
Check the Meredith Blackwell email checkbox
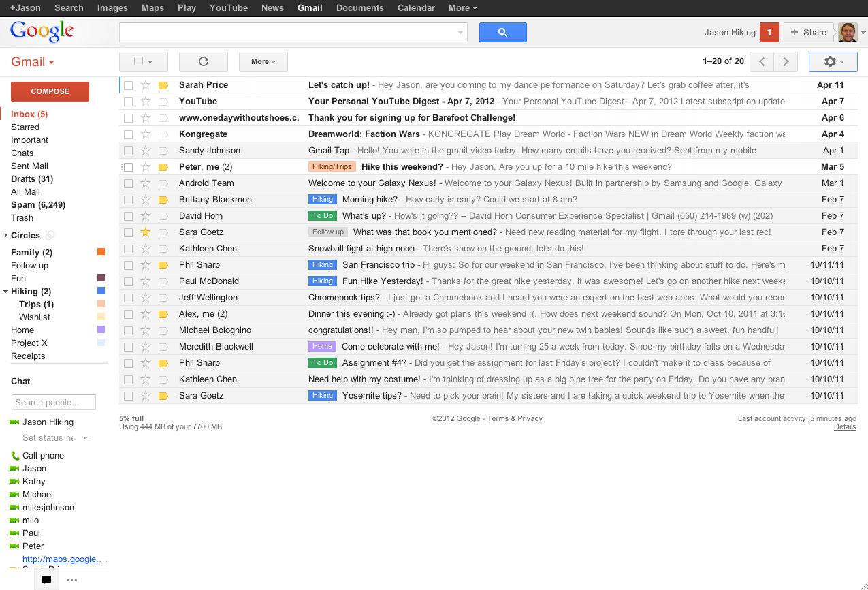click(x=128, y=347)
